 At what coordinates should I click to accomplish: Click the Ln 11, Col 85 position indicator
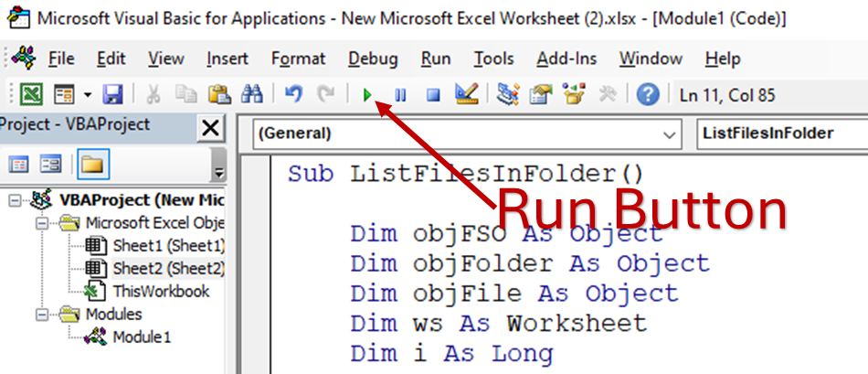(727, 95)
